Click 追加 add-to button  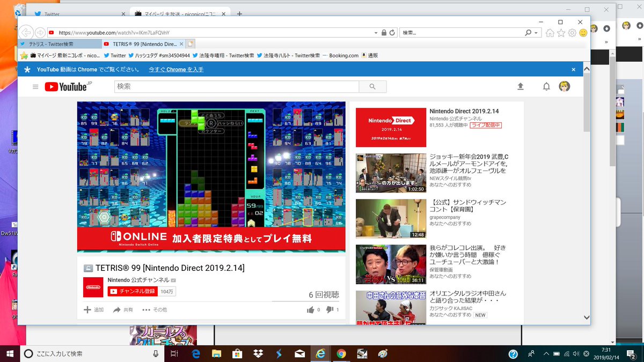tap(94, 310)
